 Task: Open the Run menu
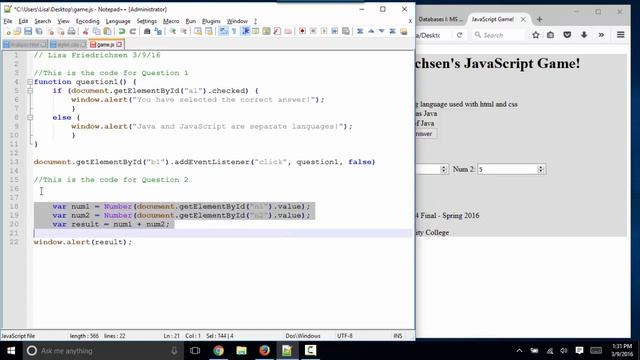coord(191,21)
